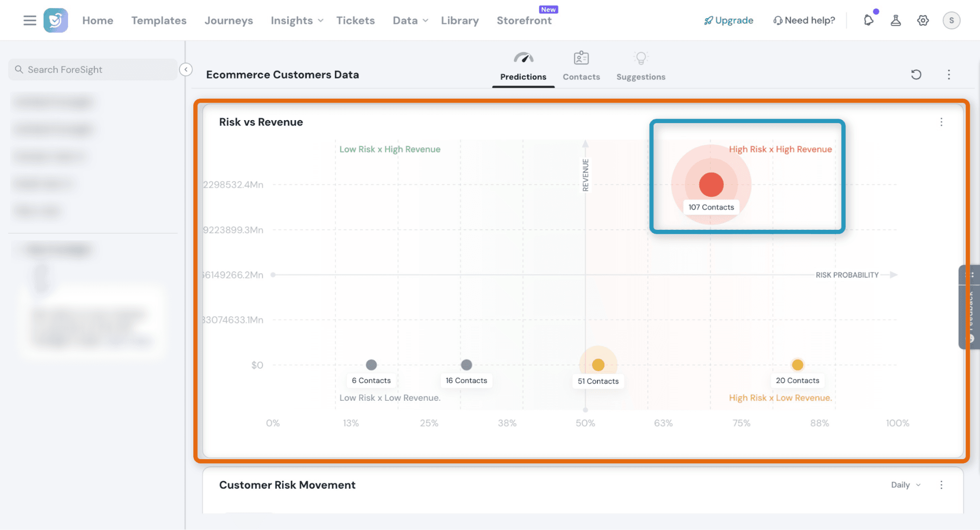The height and width of the screenshot is (530, 980).
Task: Open the hamburger menu icon
Action: pyautogui.click(x=30, y=20)
